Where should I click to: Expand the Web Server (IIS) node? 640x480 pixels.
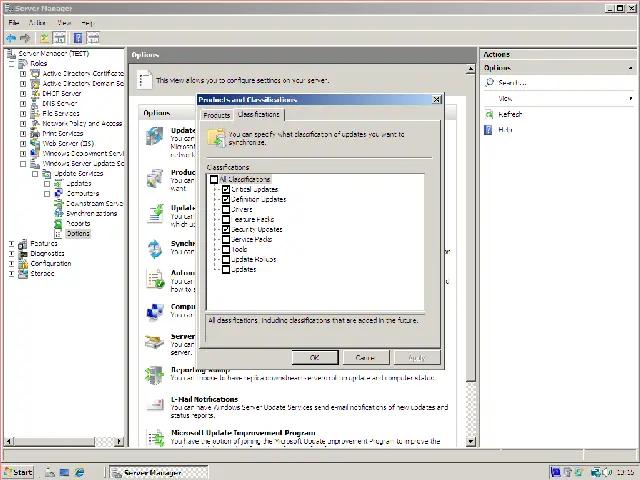(23, 144)
